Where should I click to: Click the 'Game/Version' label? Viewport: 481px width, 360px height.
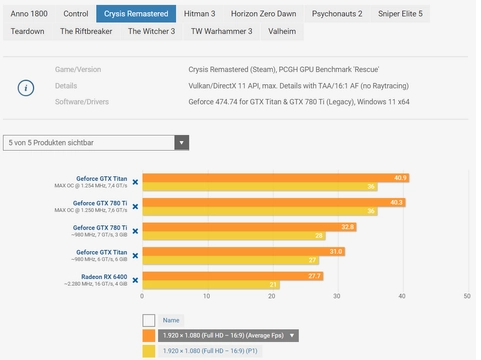78,69
